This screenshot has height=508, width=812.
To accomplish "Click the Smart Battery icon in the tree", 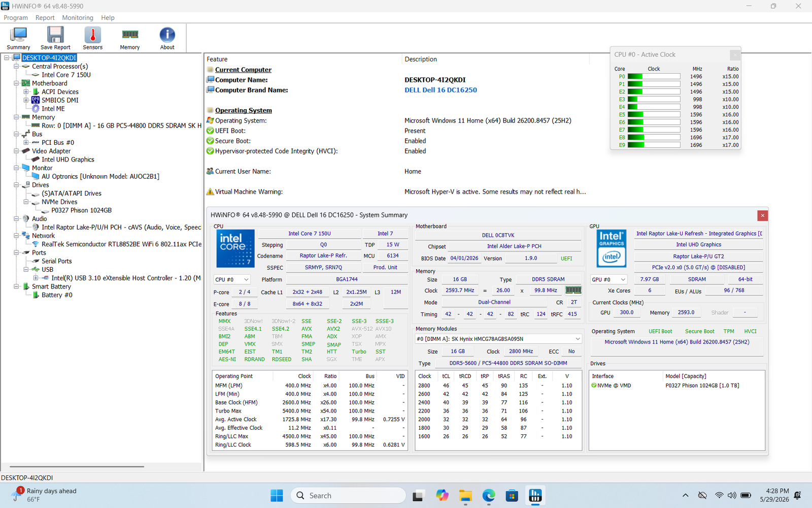I will pos(26,287).
